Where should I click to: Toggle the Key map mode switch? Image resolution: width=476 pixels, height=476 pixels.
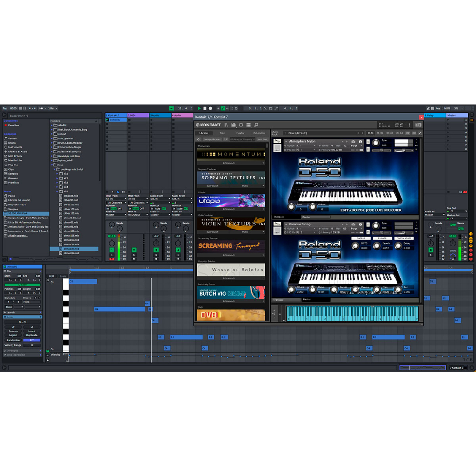click(x=438, y=108)
